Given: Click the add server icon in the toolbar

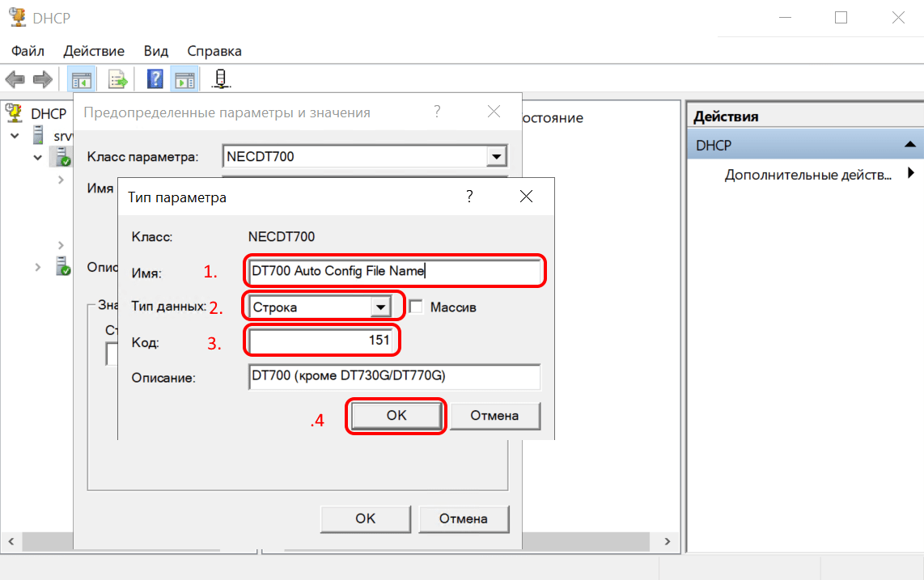Looking at the screenshot, I should tap(221, 79).
